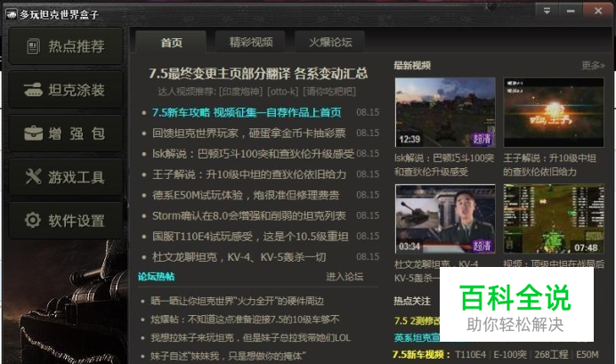616x364 pixels.
Task: Click the T110E4 new vehicle video link
Action: [470, 354]
